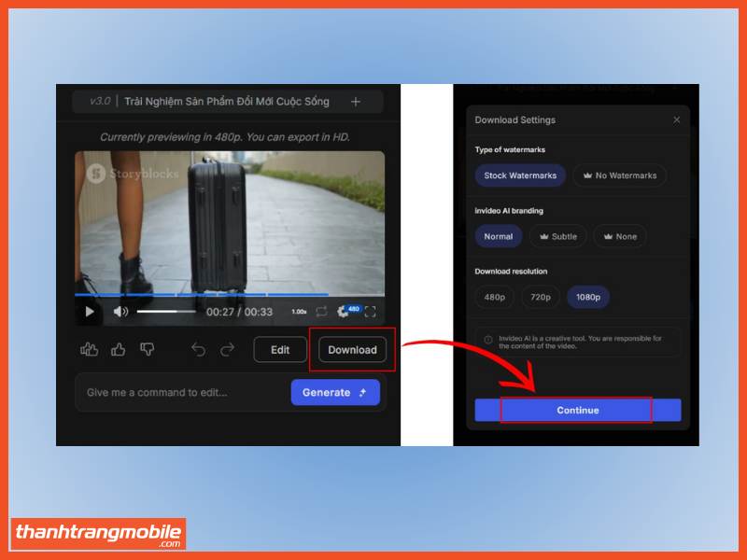Mute the video volume speaker icon

(x=120, y=312)
